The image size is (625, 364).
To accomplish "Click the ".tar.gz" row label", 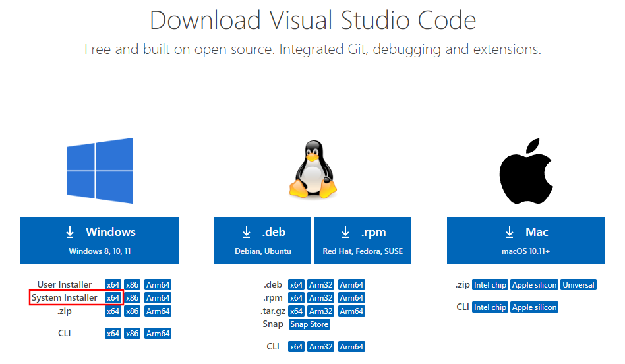I will coord(273,311).
